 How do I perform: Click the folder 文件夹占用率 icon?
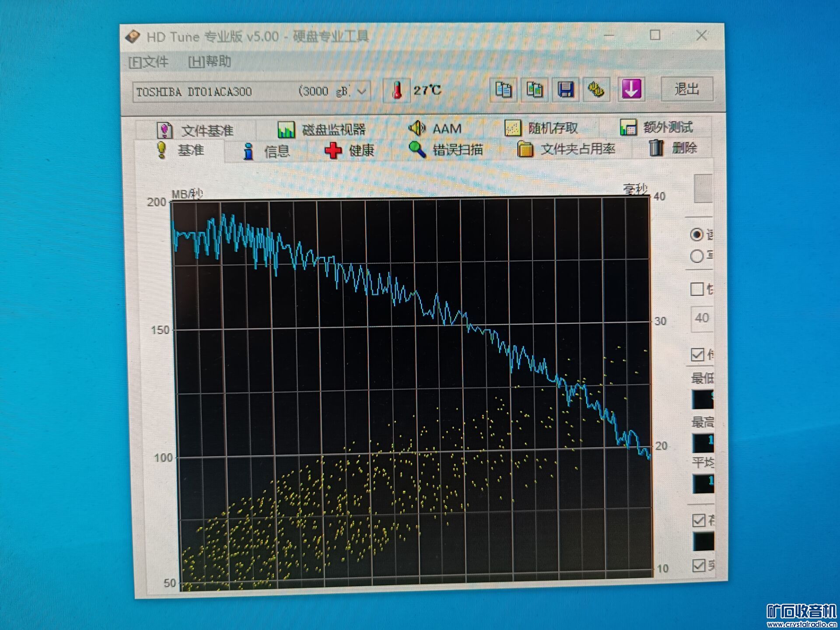pos(525,149)
